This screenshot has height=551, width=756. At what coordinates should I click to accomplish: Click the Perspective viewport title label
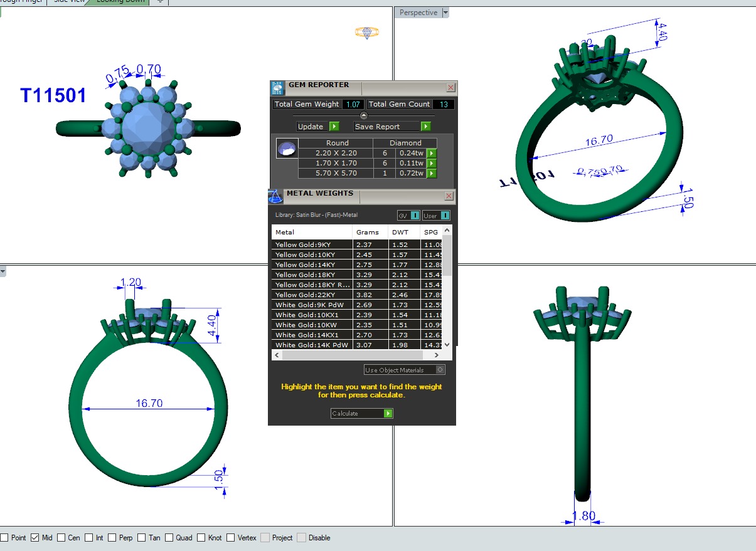click(418, 13)
